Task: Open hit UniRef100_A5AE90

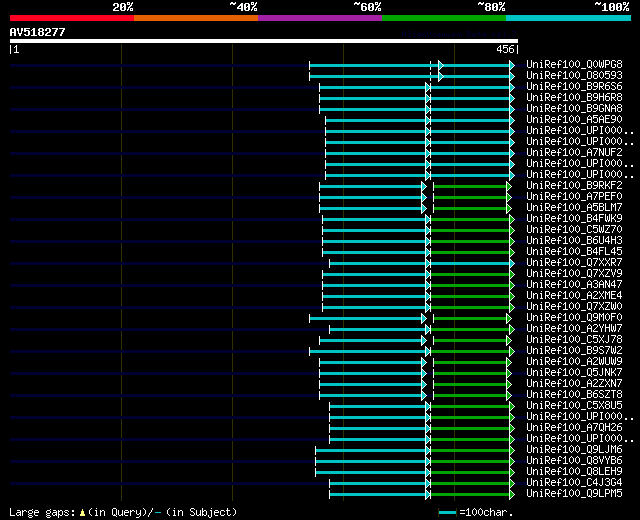Action: [574, 119]
